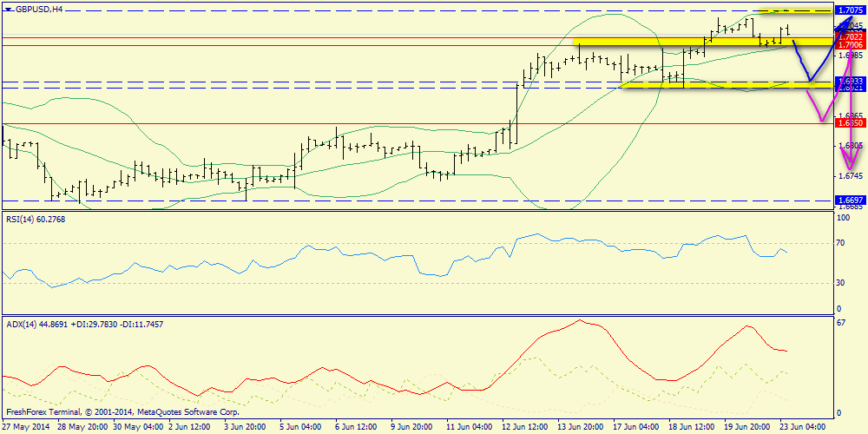Click the ADX scale value 67

point(843,323)
